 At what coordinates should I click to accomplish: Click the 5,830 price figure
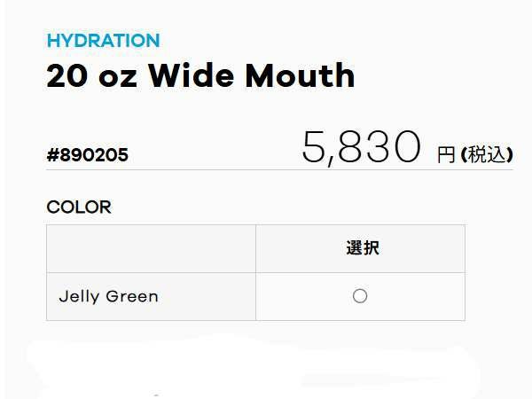(x=360, y=147)
